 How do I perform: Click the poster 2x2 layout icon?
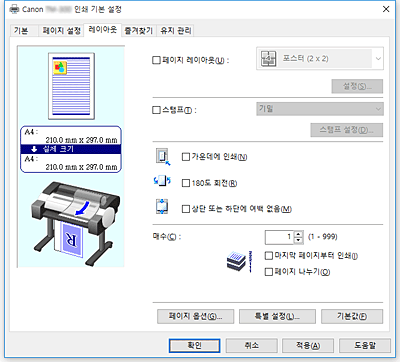tap(268, 59)
